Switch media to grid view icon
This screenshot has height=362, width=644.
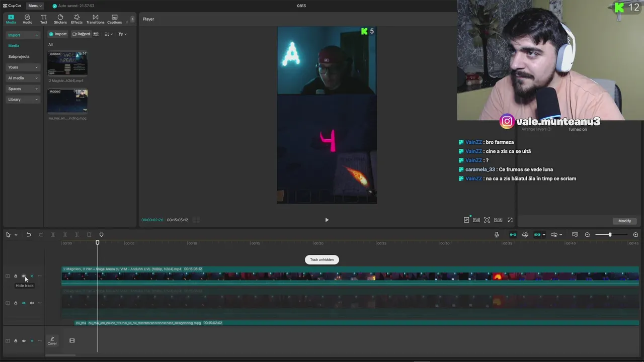click(96, 34)
